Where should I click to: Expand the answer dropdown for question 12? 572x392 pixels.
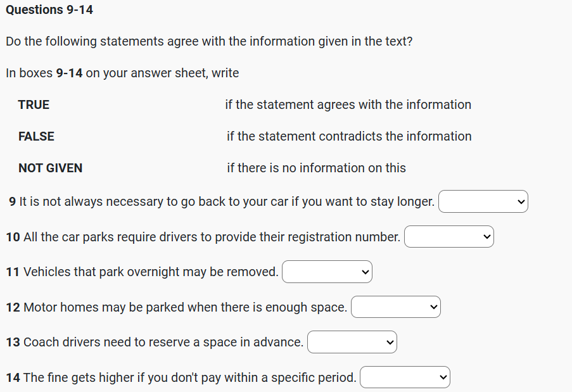point(395,307)
